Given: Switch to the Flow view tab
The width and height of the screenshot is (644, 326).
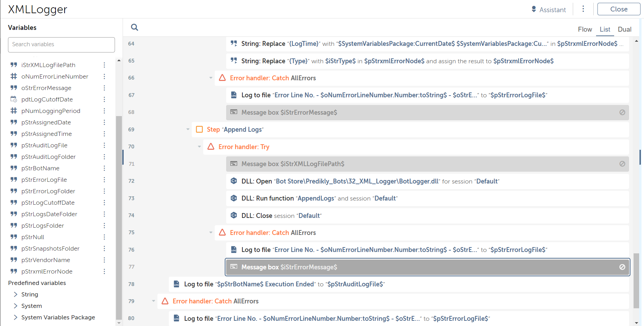Looking at the screenshot, I should pos(585,30).
